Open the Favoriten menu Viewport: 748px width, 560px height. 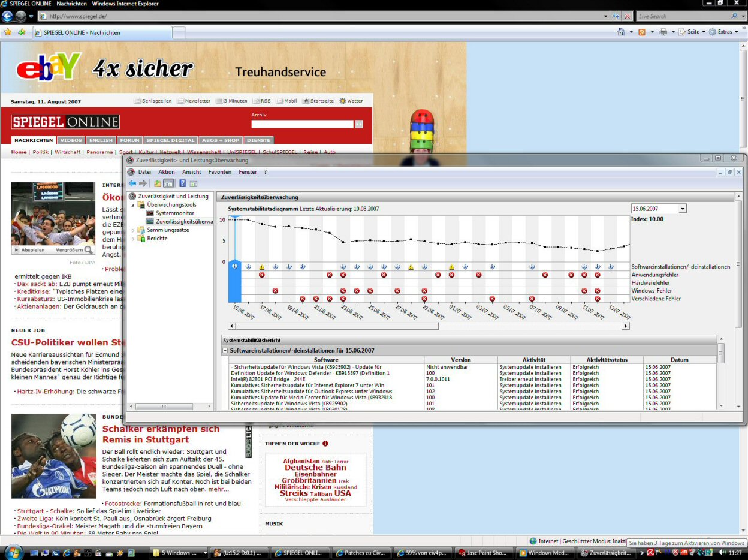[220, 172]
